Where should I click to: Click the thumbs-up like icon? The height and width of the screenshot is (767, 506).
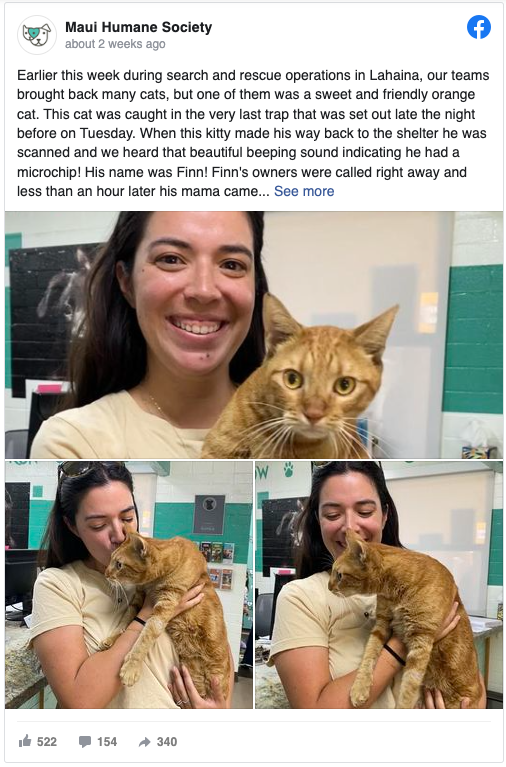25,741
